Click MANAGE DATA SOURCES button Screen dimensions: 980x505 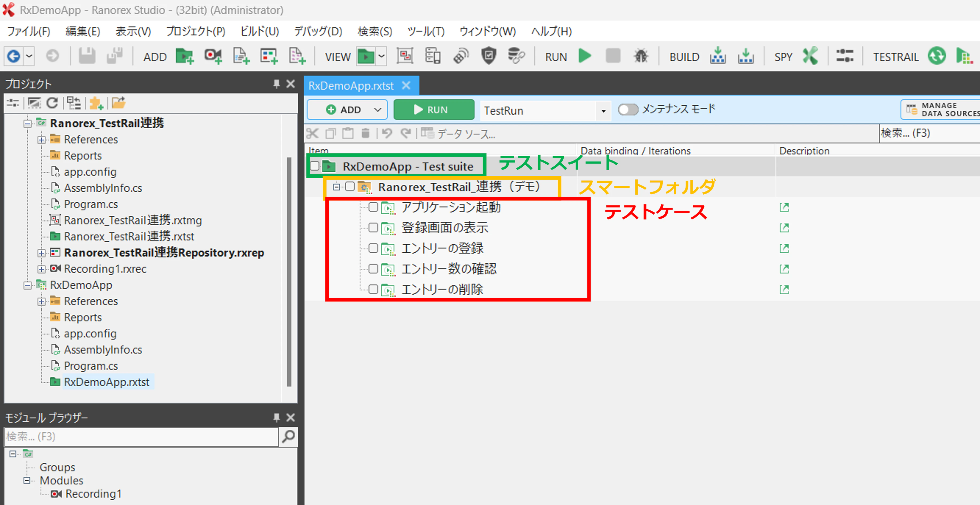tap(940, 110)
